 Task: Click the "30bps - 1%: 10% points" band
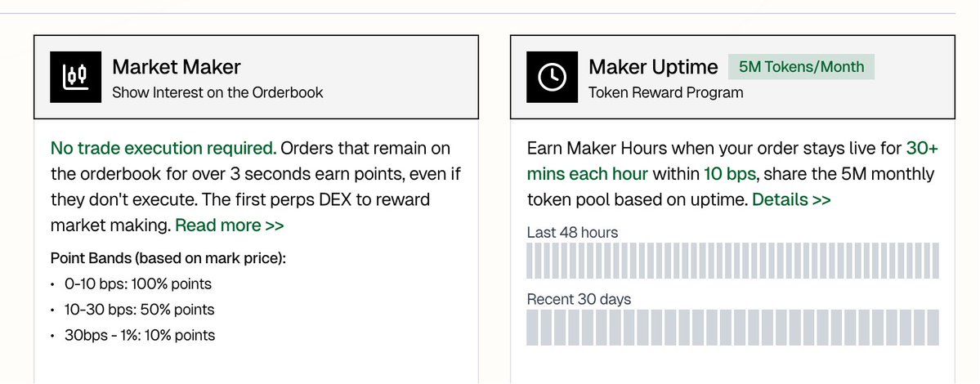140,335
